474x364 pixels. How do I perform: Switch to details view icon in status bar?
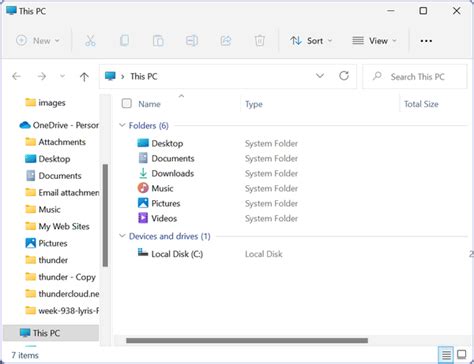446,355
